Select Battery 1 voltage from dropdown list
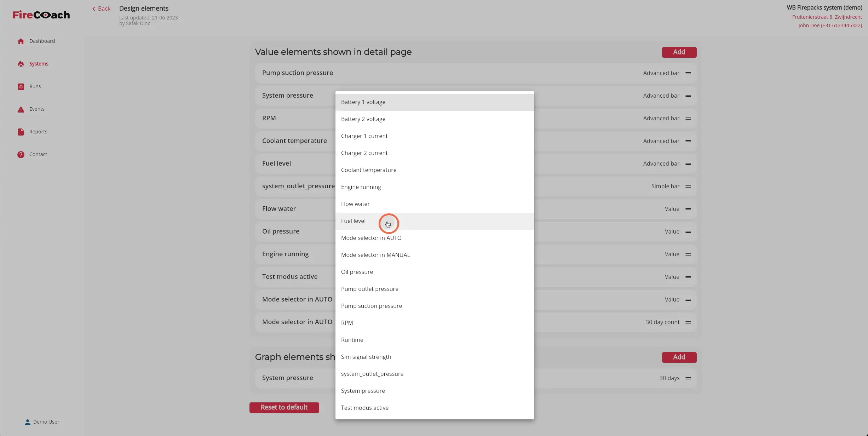Screen dimensions: 868x436 pos(435,102)
